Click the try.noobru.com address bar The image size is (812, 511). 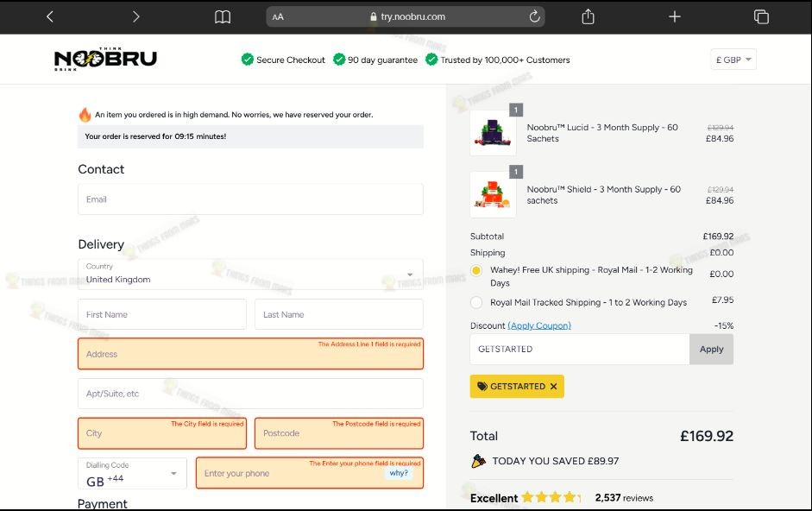406,16
